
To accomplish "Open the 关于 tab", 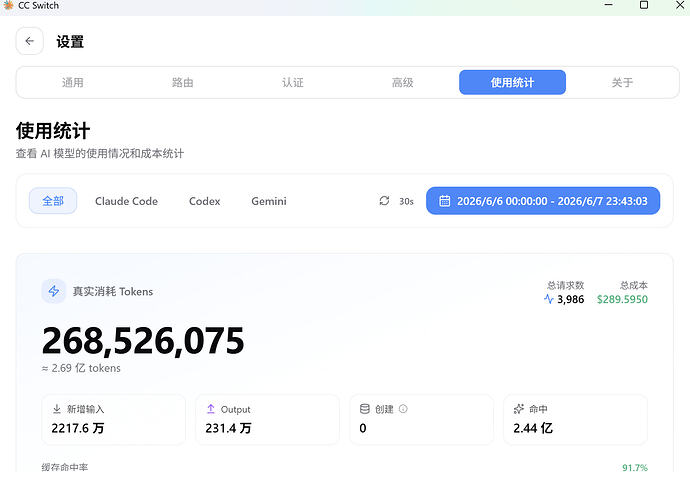I will [622, 82].
